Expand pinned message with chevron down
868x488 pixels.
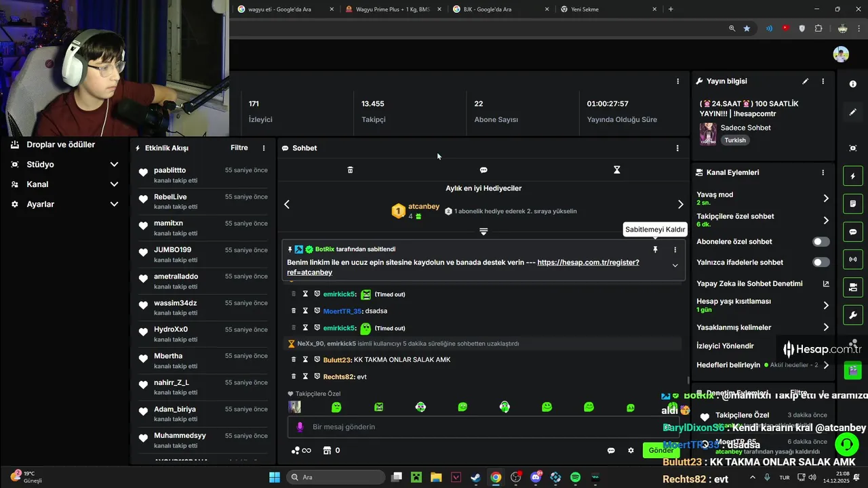pos(675,266)
